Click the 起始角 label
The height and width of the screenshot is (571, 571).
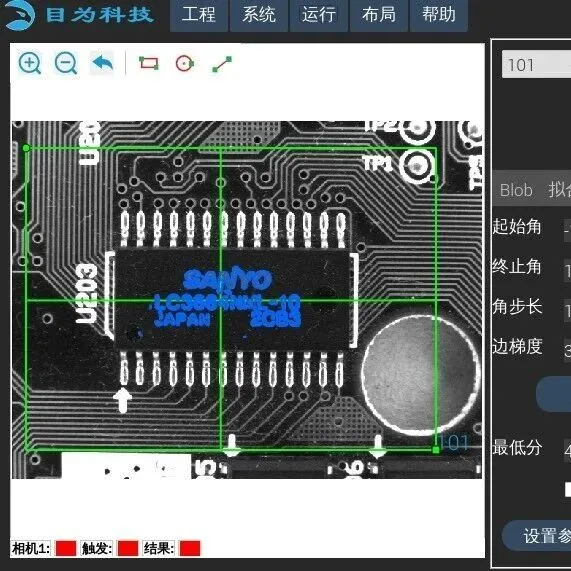tap(517, 227)
